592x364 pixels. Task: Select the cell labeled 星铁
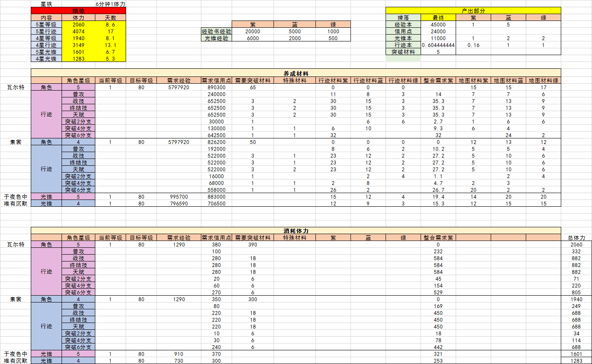[x=46, y=4]
